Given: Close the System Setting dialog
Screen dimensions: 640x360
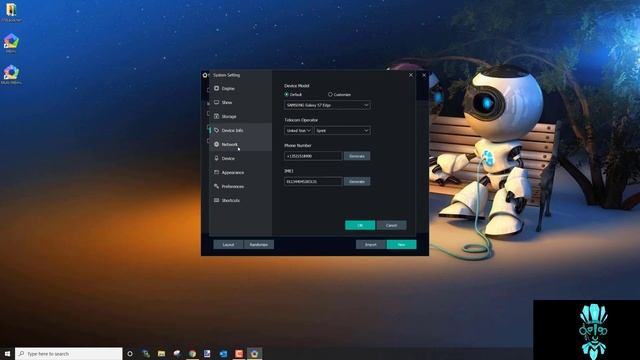Looking at the screenshot, I should [411, 75].
